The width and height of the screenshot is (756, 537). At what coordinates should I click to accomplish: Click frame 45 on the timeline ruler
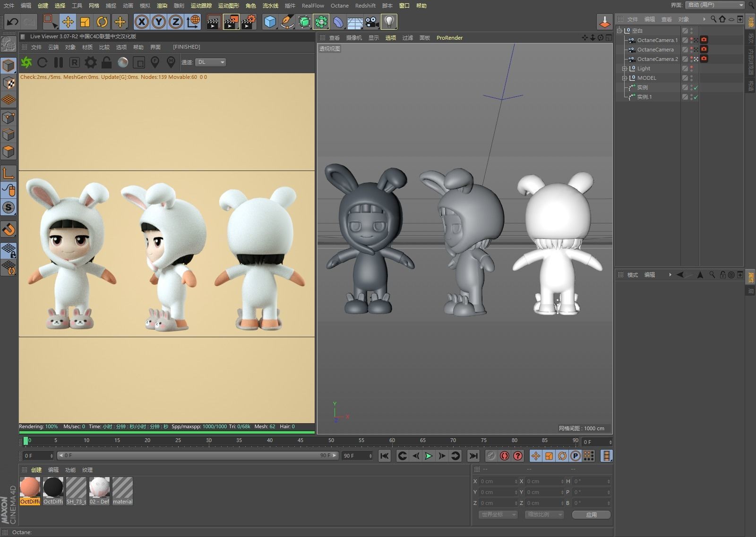point(301,441)
